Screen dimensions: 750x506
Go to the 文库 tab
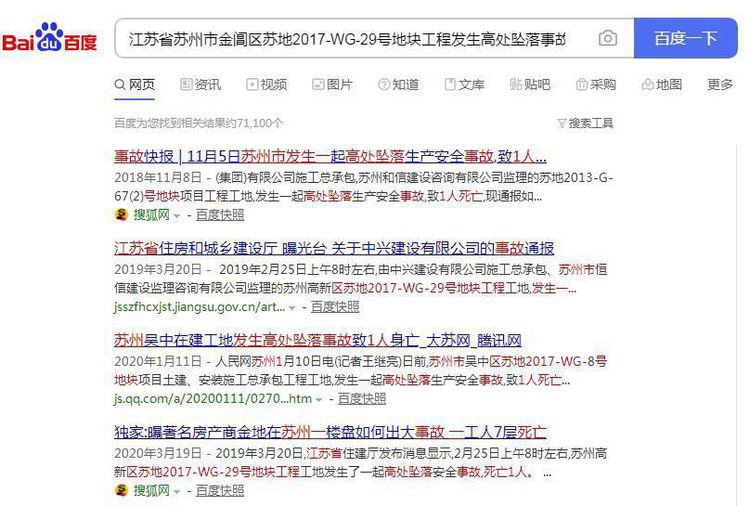[x=464, y=85]
